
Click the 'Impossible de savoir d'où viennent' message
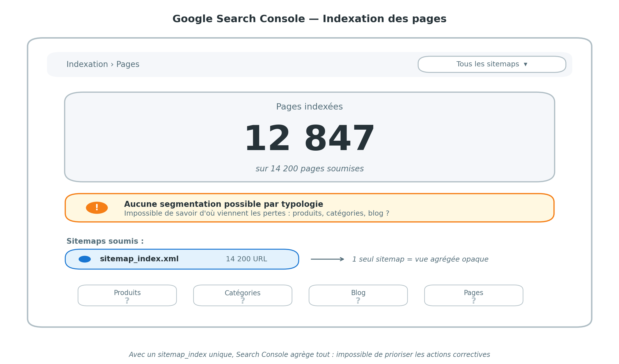coord(257,213)
